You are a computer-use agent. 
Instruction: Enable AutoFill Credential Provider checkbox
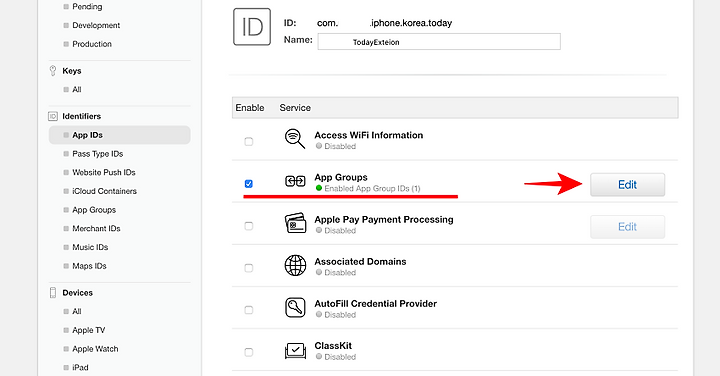coord(248,310)
